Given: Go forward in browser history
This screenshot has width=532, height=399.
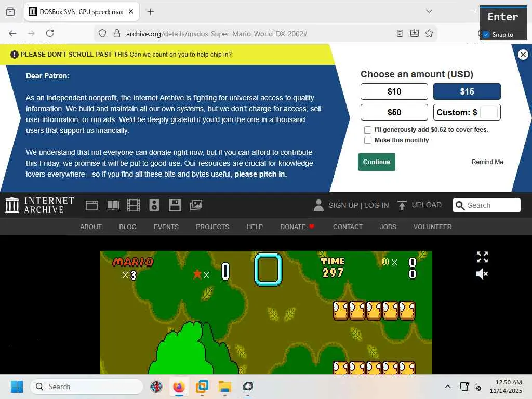Looking at the screenshot, I should point(31,33).
